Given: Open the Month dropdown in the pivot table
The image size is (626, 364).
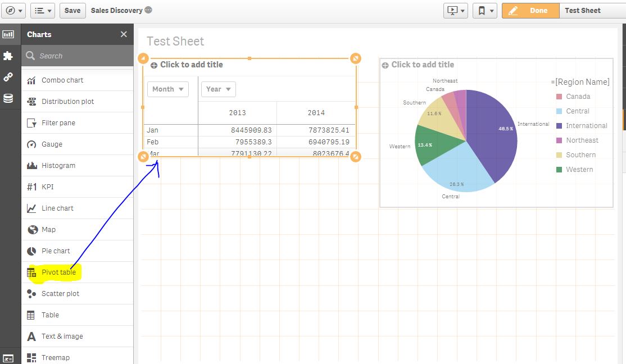Looking at the screenshot, I should 167,89.
